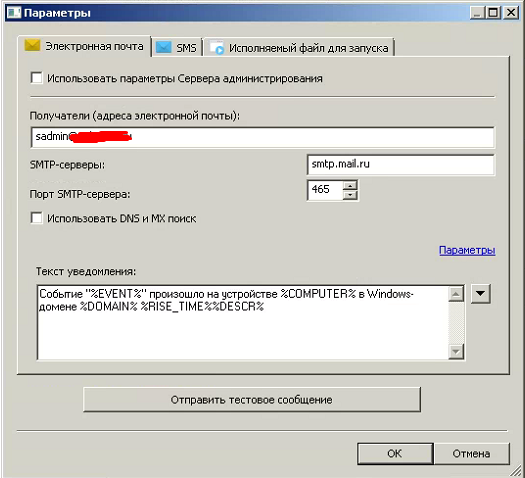Open macro dropdown beside notification text

(x=480, y=294)
